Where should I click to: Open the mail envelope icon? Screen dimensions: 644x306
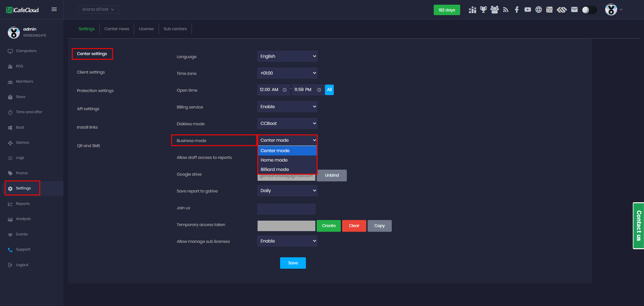[574, 10]
